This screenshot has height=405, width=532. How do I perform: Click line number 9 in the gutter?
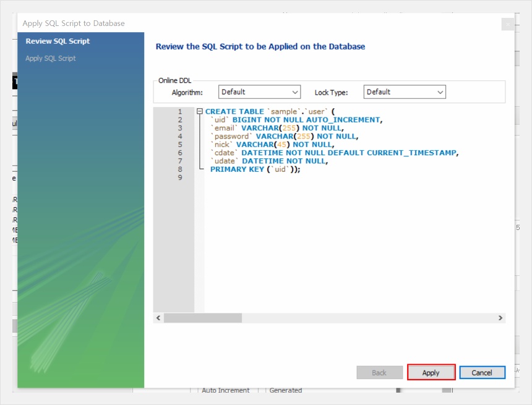pyautogui.click(x=180, y=177)
